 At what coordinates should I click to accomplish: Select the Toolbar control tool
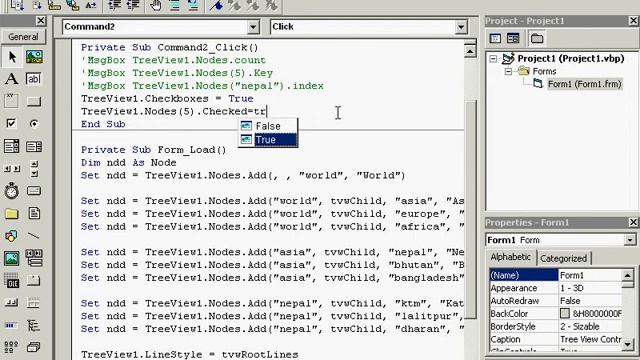point(11,303)
